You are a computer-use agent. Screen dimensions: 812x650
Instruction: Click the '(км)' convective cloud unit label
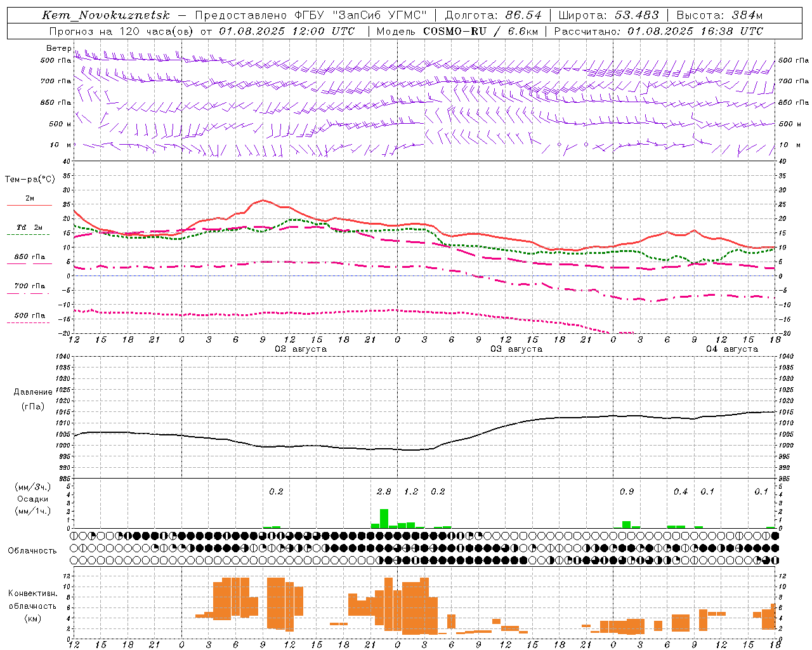click(32, 618)
